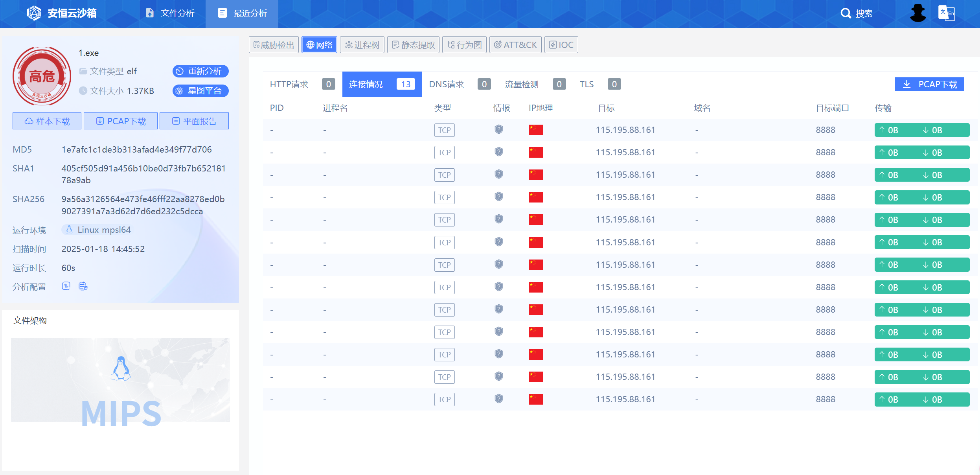980x475 pixels.
Task: Switch to the IOC tab
Action: [561, 45]
